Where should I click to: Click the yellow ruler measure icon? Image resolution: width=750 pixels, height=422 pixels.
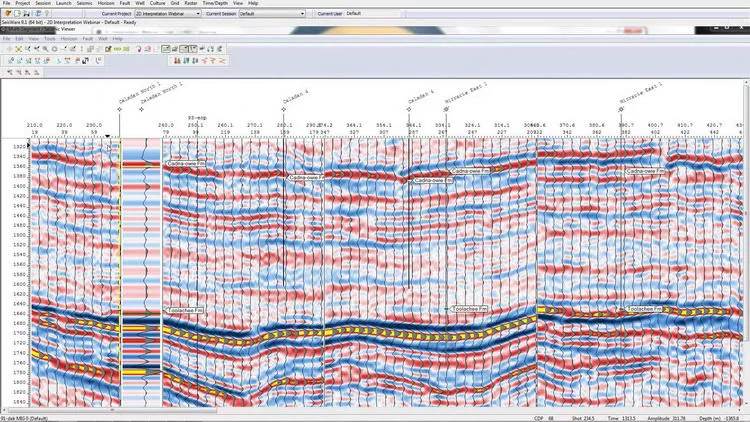[117, 49]
